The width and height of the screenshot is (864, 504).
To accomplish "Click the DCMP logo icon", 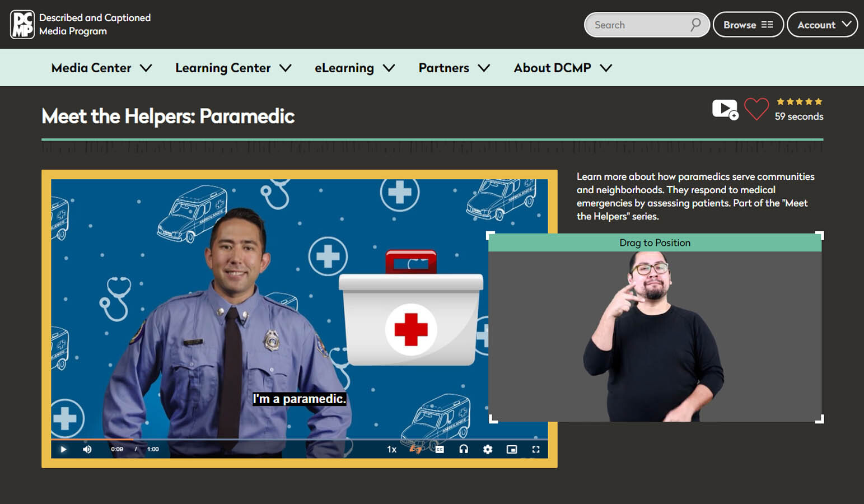I will coord(22,25).
